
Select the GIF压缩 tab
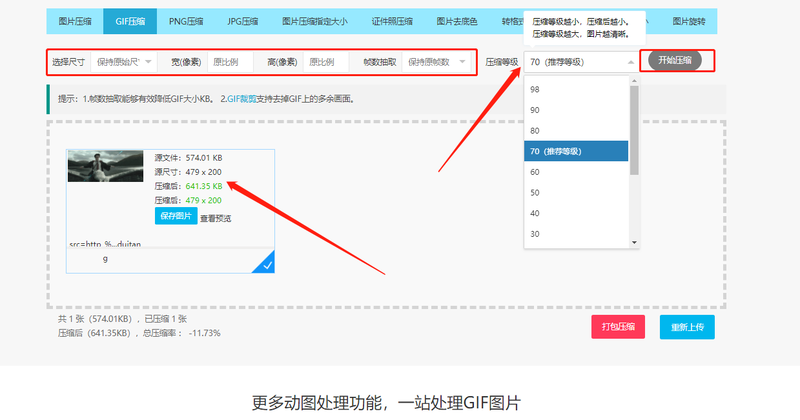[130, 21]
